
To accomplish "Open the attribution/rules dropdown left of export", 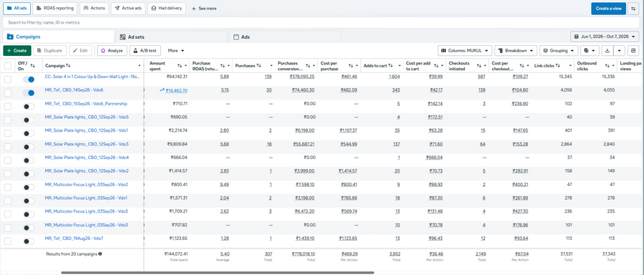I will pos(590,51).
